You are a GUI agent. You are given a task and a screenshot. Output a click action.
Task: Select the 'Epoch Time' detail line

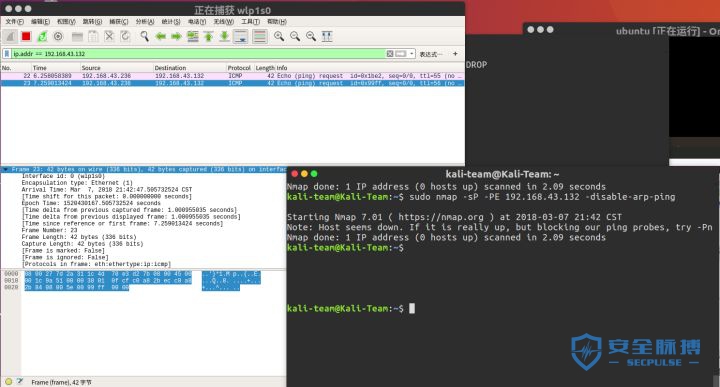click(91, 203)
